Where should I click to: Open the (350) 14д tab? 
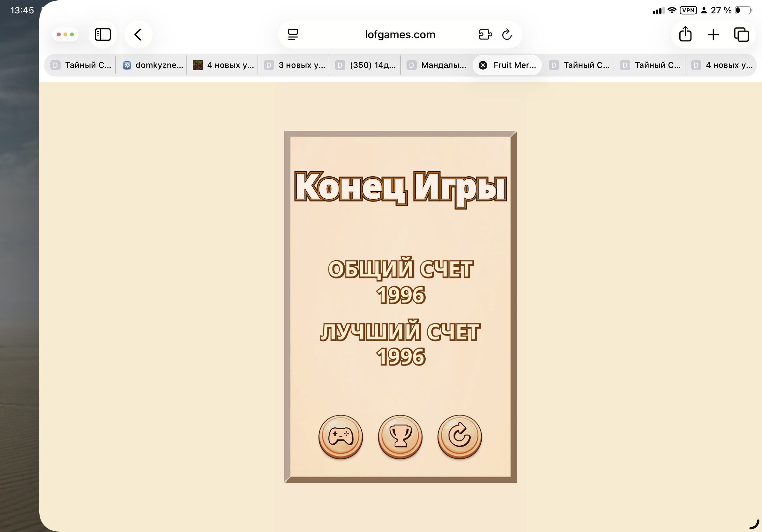(366, 65)
